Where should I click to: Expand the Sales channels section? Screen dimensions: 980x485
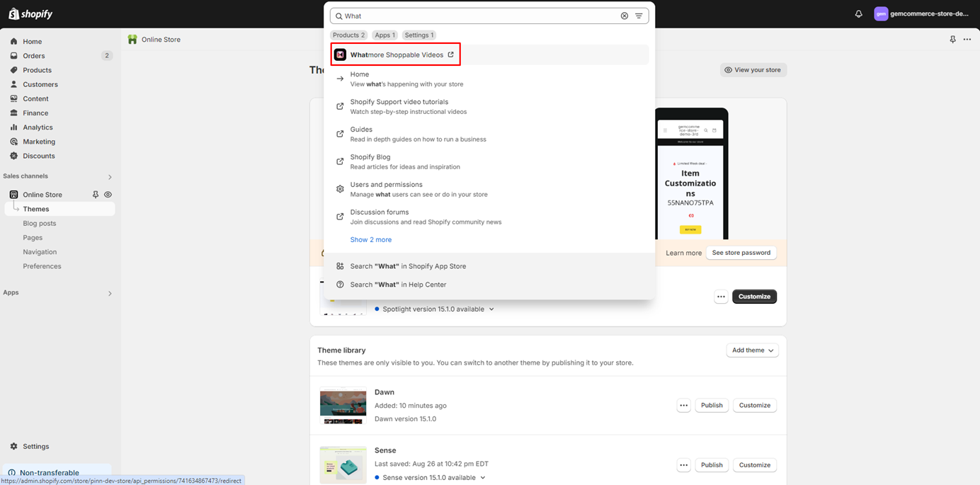[110, 177]
